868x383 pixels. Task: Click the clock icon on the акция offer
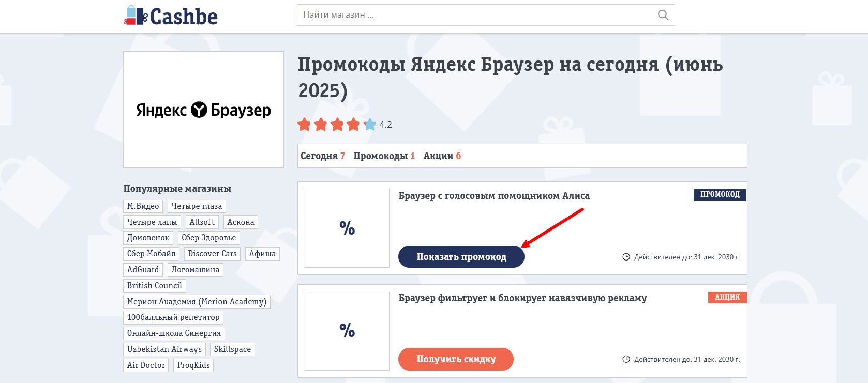tap(626, 359)
